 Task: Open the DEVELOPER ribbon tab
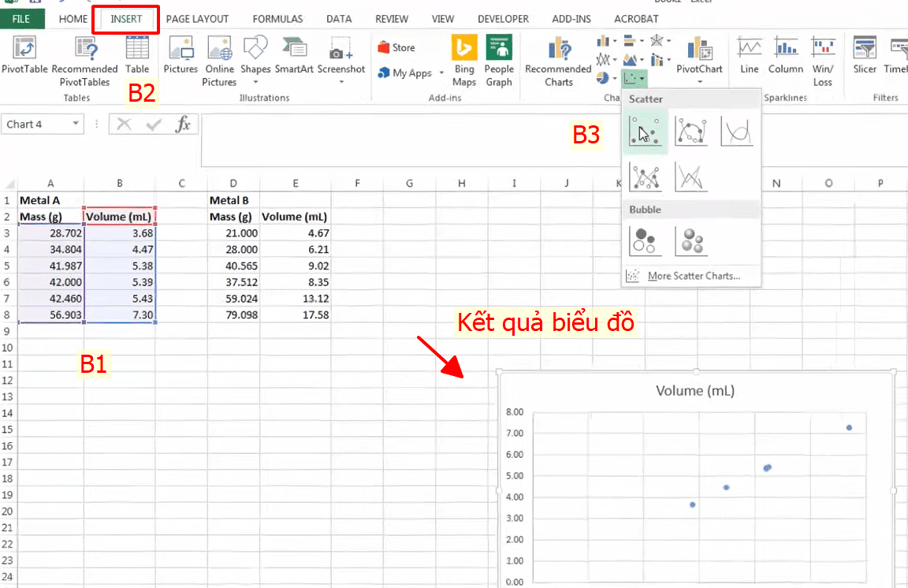[503, 18]
